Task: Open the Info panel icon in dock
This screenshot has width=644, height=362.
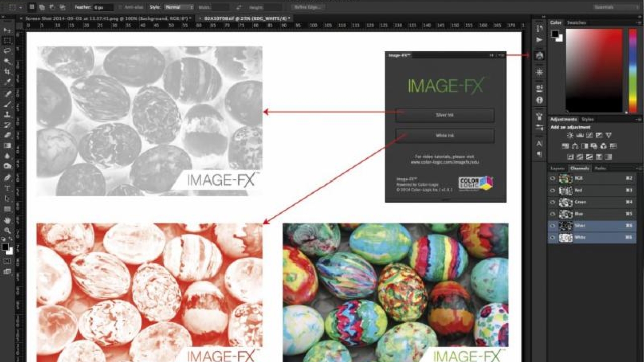Action: click(x=540, y=100)
